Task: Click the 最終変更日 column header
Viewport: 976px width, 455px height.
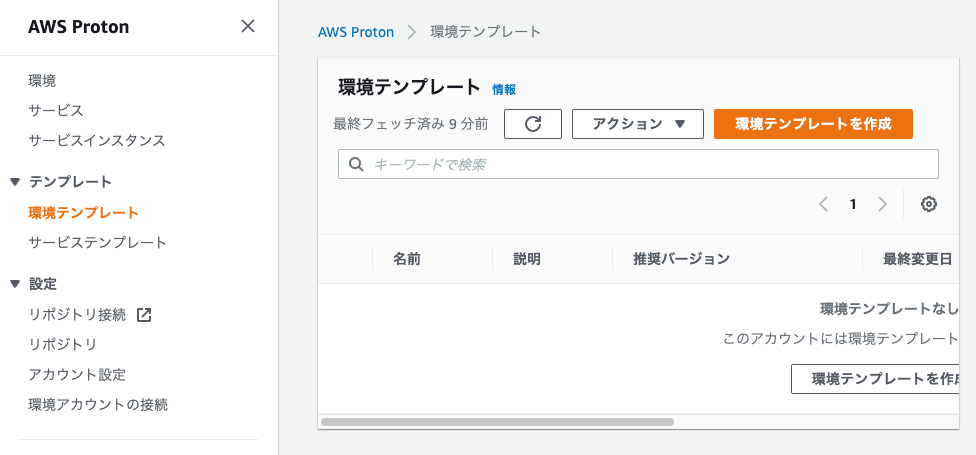Action: pyautogui.click(x=917, y=259)
